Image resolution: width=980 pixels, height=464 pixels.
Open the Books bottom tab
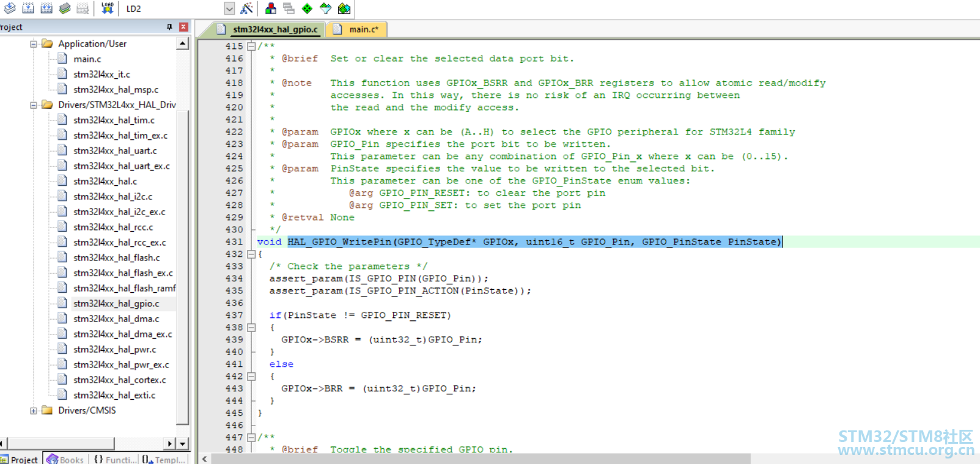point(65,459)
